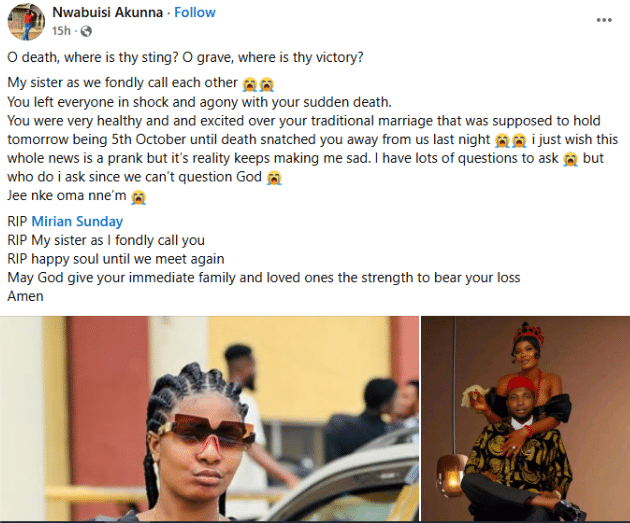Click crying emoji after 'questions to ask'
Viewport: 630px width, 523px height.
[571, 159]
